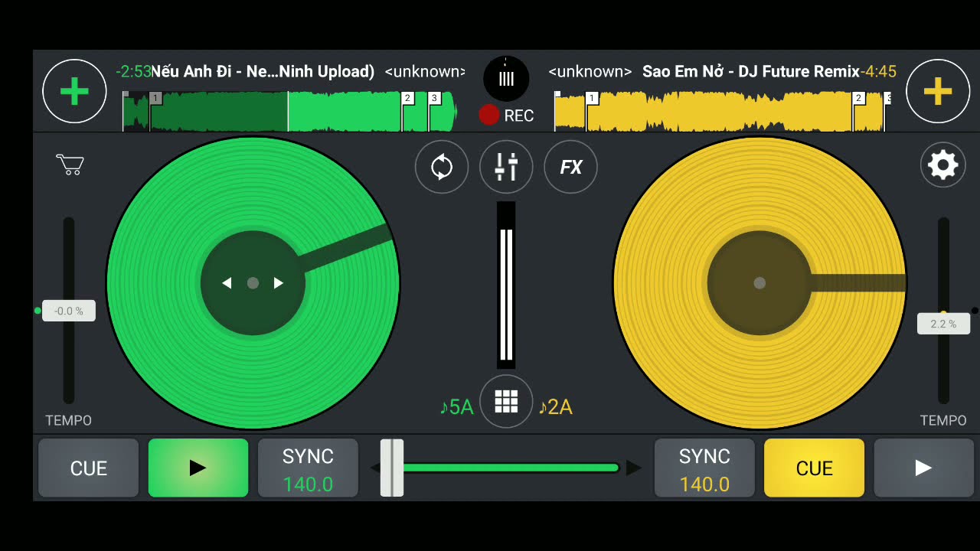Open the loop controls button
This screenshot has height=551, width=980.
[x=442, y=167]
